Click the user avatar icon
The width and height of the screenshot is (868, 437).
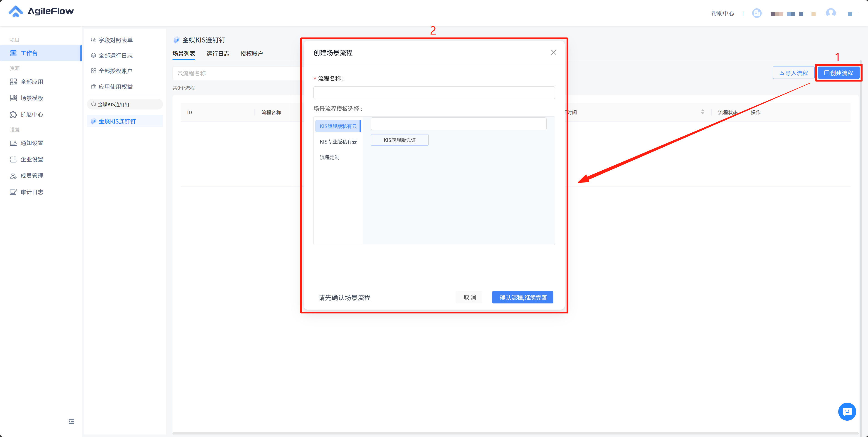click(831, 13)
